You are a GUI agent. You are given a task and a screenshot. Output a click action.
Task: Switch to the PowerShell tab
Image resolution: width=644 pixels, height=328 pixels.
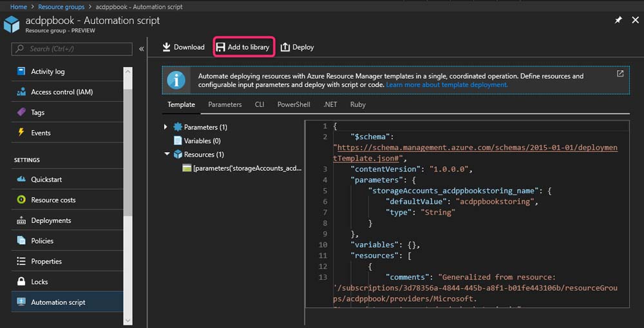(x=293, y=104)
